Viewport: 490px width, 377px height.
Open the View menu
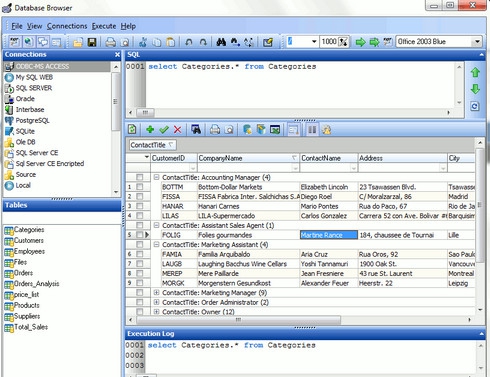click(34, 26)
